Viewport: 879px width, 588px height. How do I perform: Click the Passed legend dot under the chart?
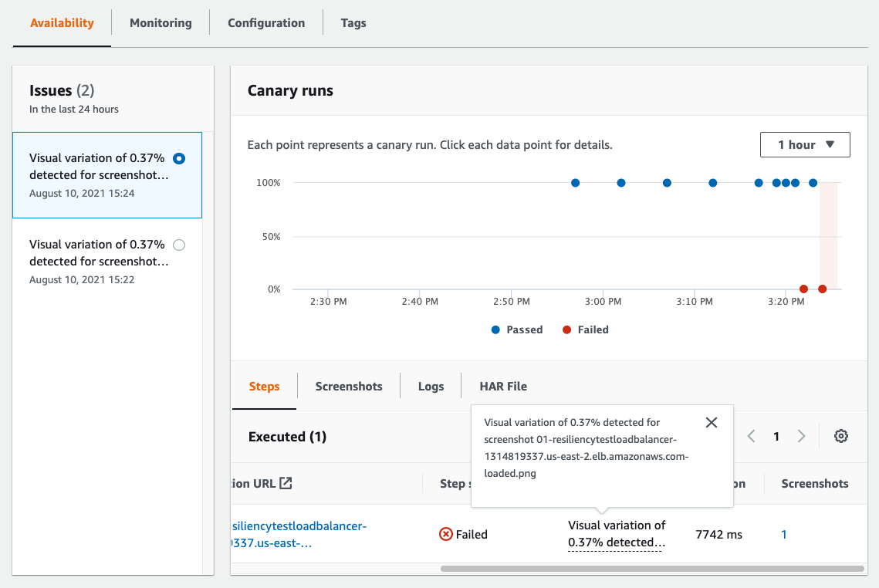pyautogui.click(x=496, y=329)
